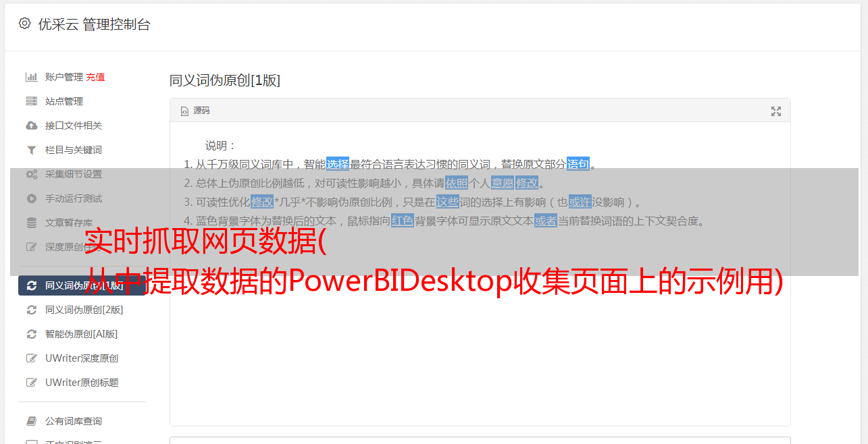Click the highlighted word 红色 in line four
The height and width of the screenshot is (444, 868).
point(403,221)
